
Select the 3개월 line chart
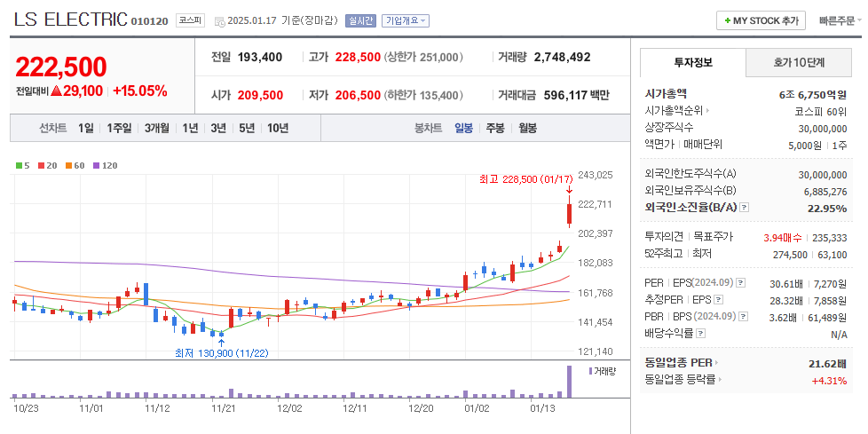(x=157, y=129)
